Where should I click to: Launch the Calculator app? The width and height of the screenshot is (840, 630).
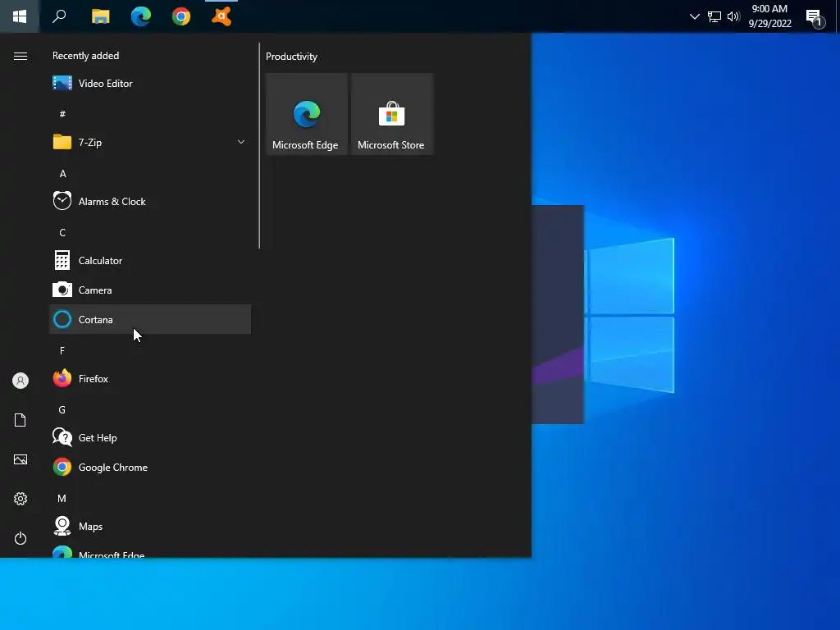150,260
